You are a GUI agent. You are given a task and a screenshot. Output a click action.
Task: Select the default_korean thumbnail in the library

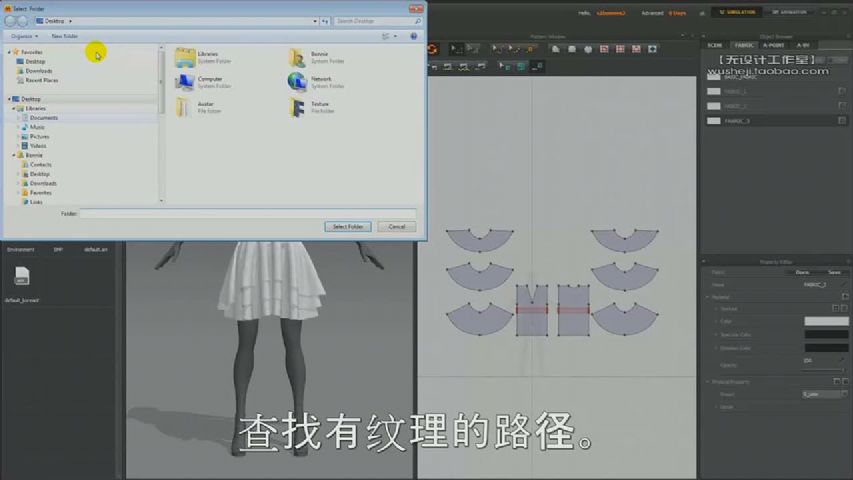click(x=21, y=283)
